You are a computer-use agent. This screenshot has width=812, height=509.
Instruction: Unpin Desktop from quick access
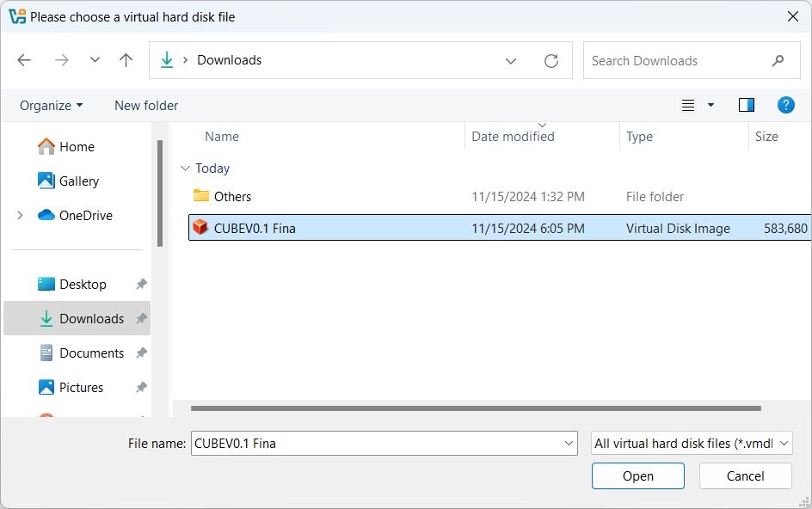coord(141,285)
